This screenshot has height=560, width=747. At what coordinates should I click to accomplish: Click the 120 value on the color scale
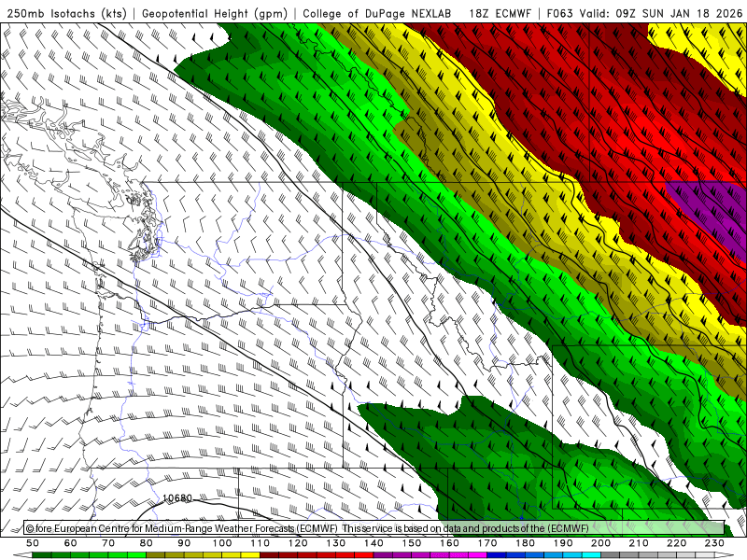click(298, 543)
